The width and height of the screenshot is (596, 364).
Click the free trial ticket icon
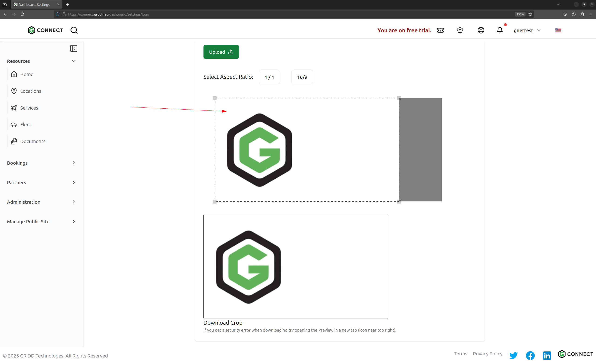tap(440, 30)
